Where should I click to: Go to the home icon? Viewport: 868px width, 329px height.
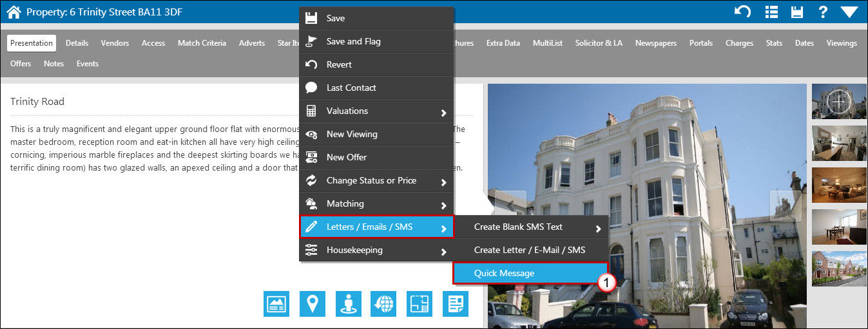pos(14,12)
